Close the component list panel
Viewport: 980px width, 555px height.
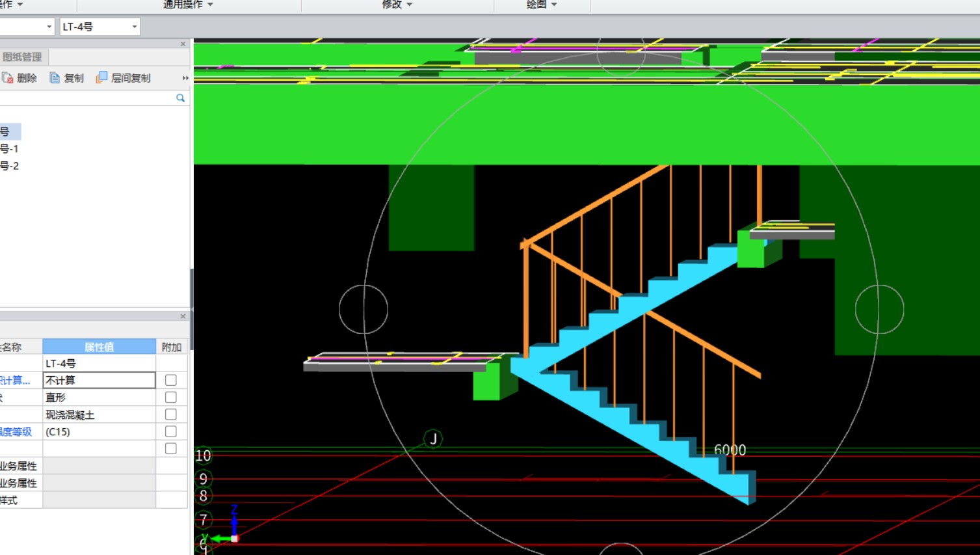tap(183, 44)
